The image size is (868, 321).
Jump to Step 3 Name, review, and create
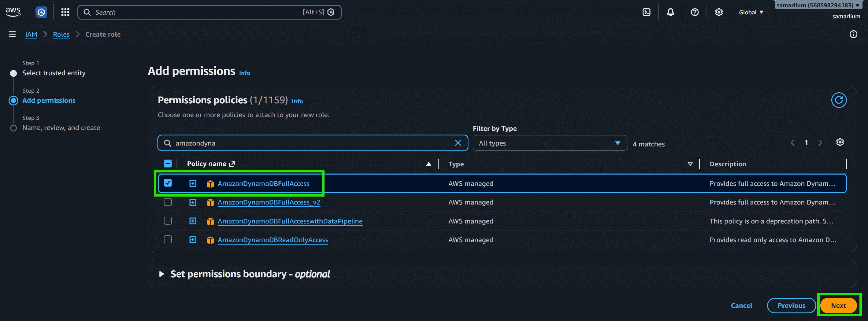[x=61, y=128]
